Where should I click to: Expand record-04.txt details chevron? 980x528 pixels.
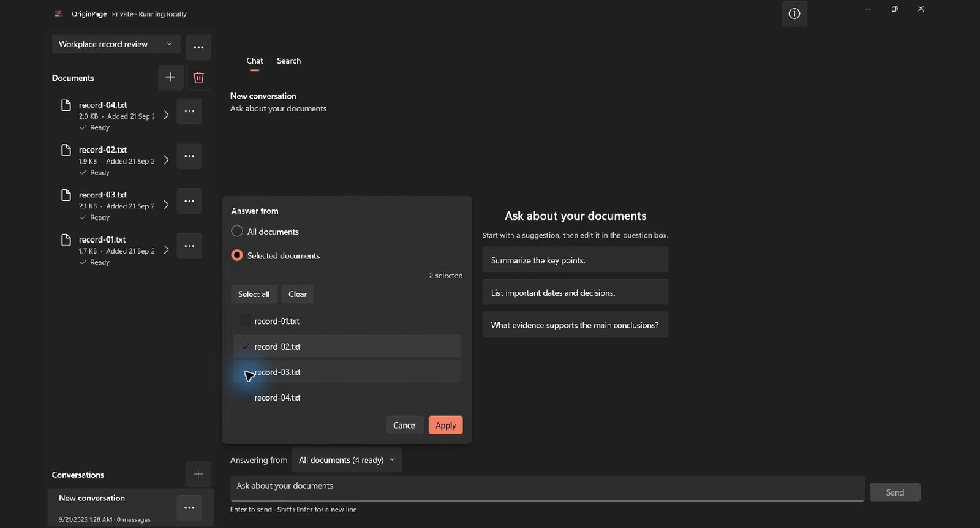coord(166,115)
